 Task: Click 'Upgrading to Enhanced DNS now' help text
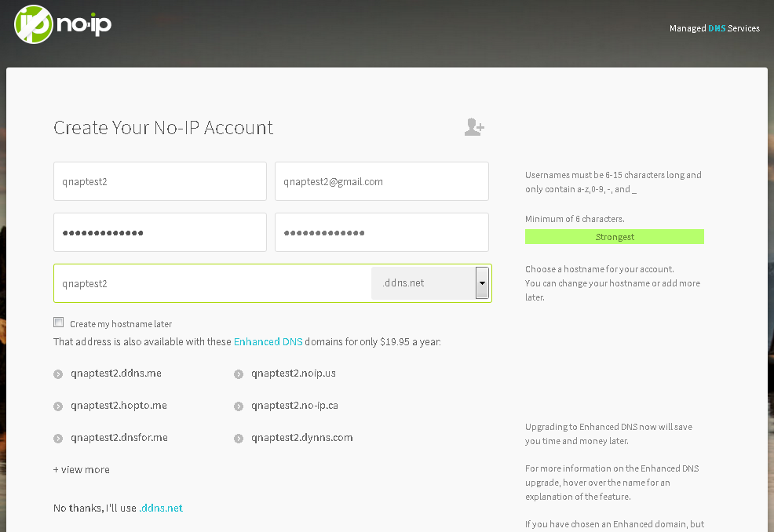[608, 434]
